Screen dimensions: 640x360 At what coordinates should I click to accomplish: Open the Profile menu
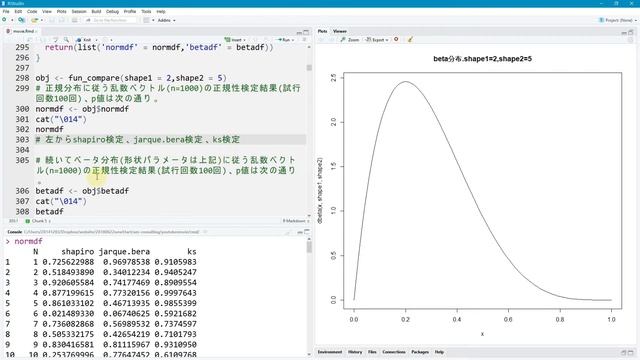[130, 11]
